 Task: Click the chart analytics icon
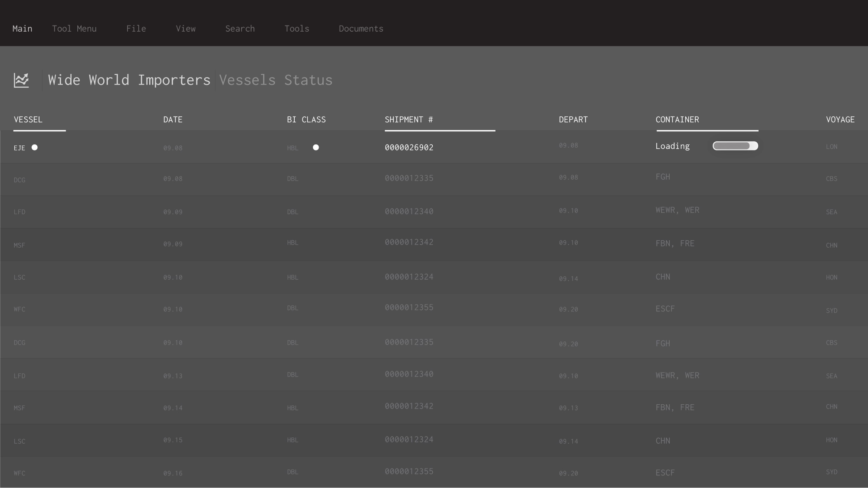pyautogui.click(x=21, y=80)
